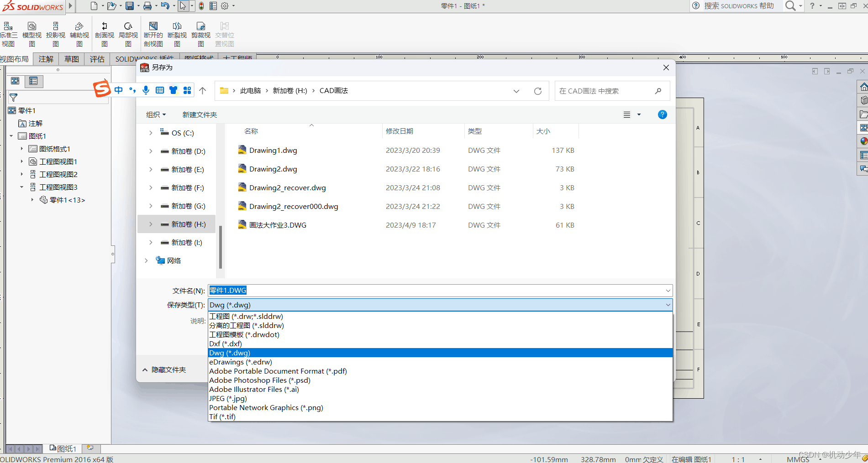Click the Sogou microphone voice icon
The image size is (868, 463).
[146, 90]
